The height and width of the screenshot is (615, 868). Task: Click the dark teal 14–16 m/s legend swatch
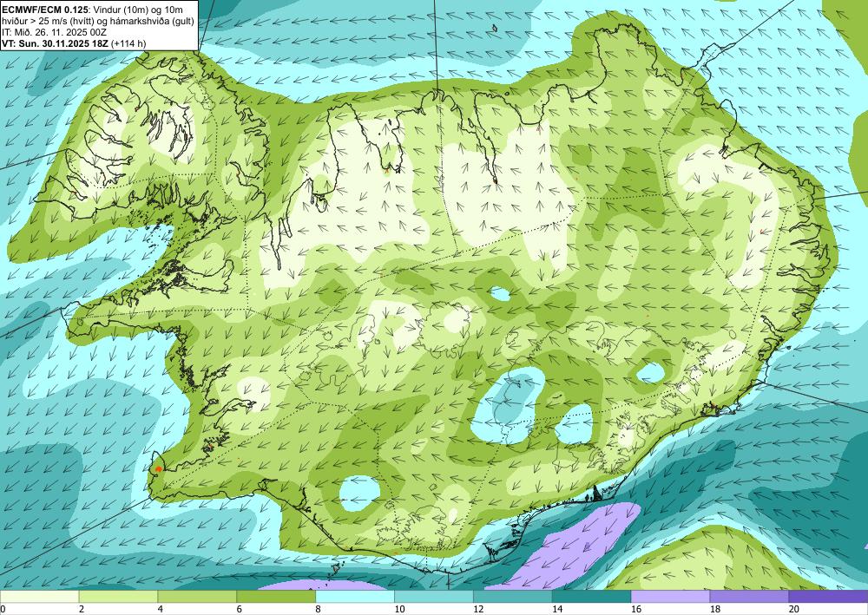click(591, 597)
